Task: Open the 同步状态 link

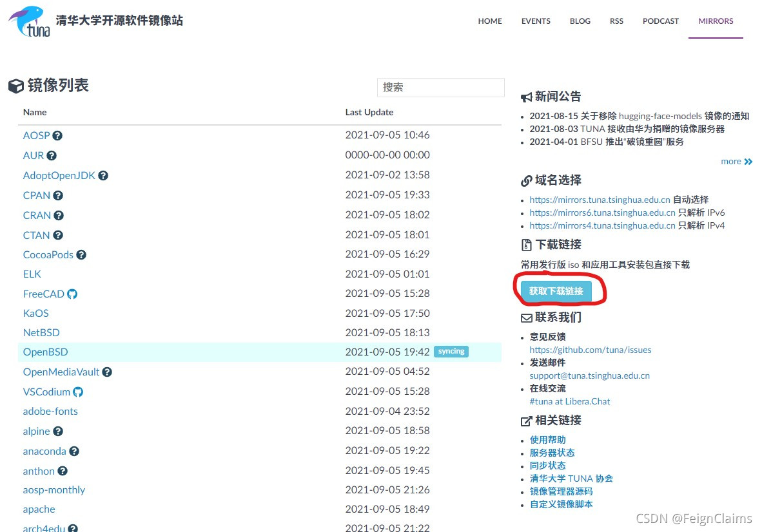Action: pos(548,466)
